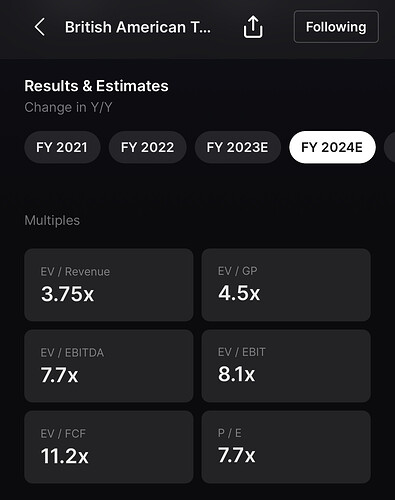Open the EV / GP 4.5x card
Viewport: 395px width, 500px height.
click(286, 285)
